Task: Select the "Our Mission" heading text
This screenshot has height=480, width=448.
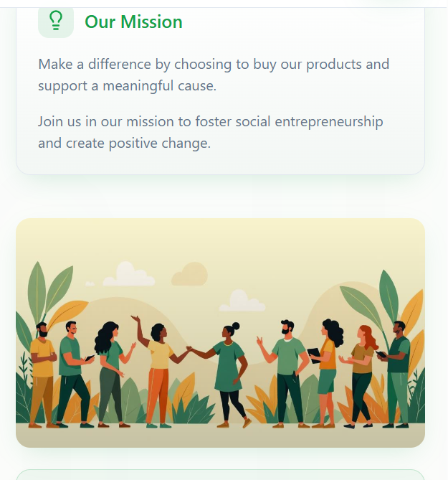Action: (x=133, y=22)
